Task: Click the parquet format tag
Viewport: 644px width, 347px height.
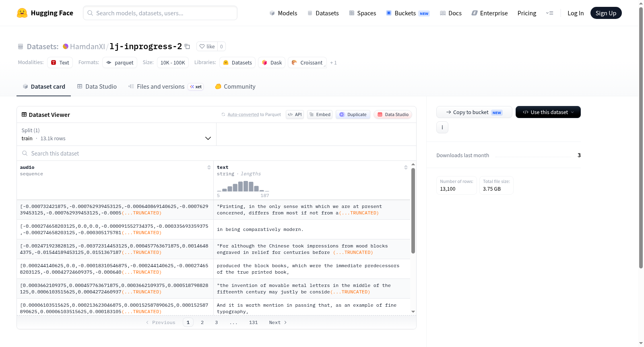Action: 120,62
